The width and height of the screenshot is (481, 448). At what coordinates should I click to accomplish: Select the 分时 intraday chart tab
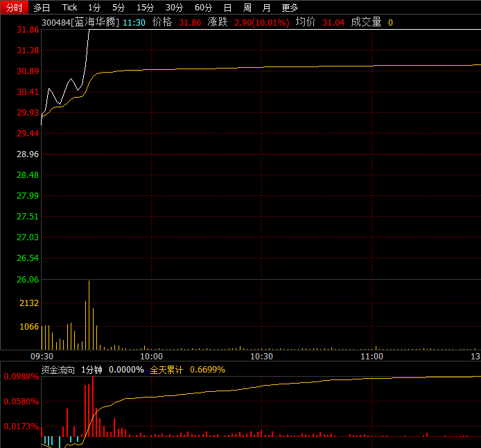[15, 7]
